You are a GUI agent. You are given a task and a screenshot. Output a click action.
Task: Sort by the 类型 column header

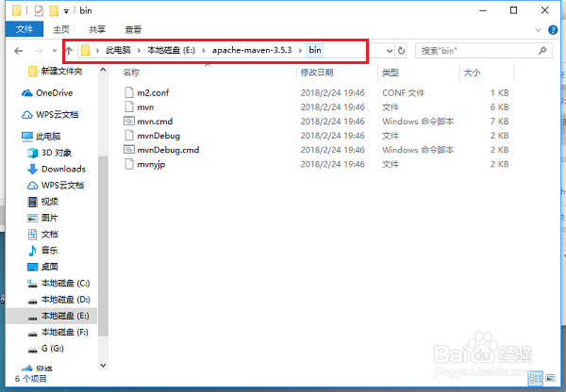tap(391, 73)
